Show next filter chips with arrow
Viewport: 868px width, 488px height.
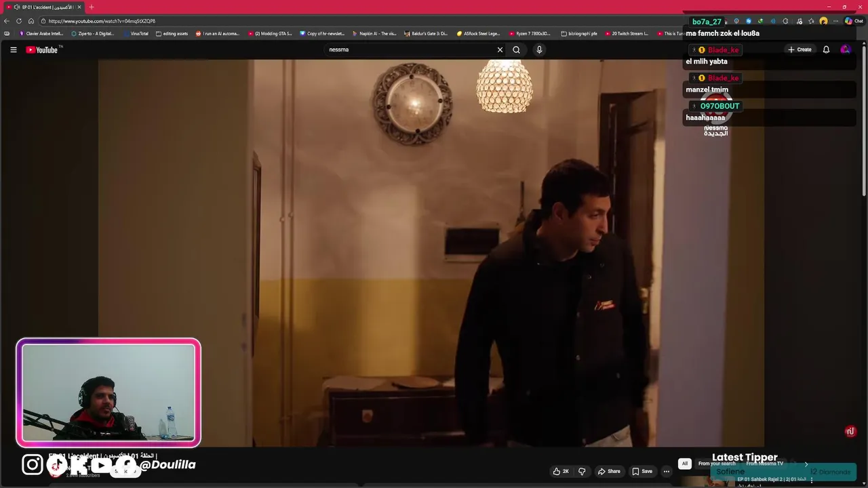pos(806,464)
